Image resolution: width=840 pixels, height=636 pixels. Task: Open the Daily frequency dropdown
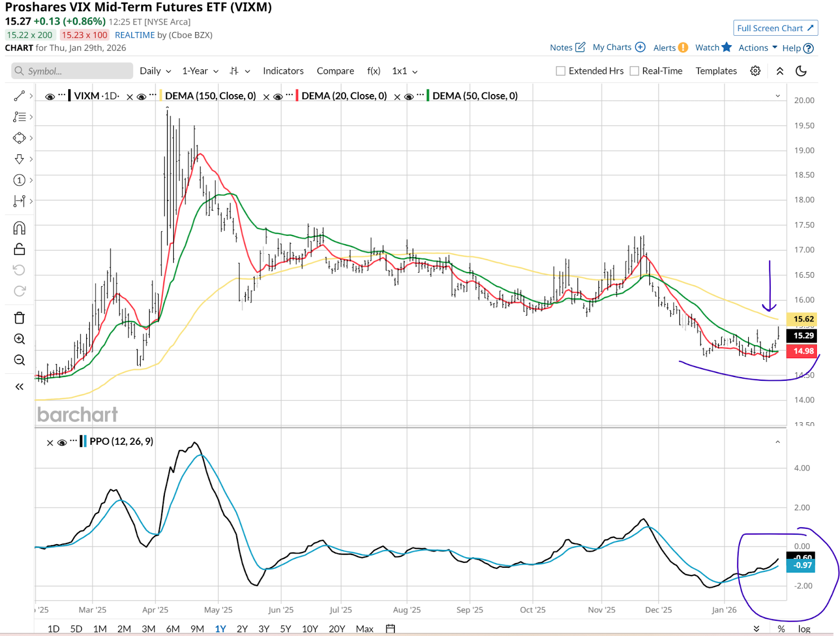coord(155,71)
